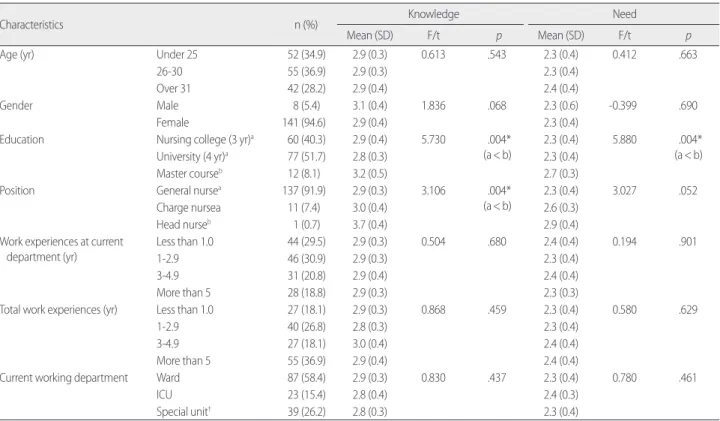The height and width of the screenshot is (421, 720).
Task: Click the '40 (26.8)' count cell
Action: tap(306, 326)
